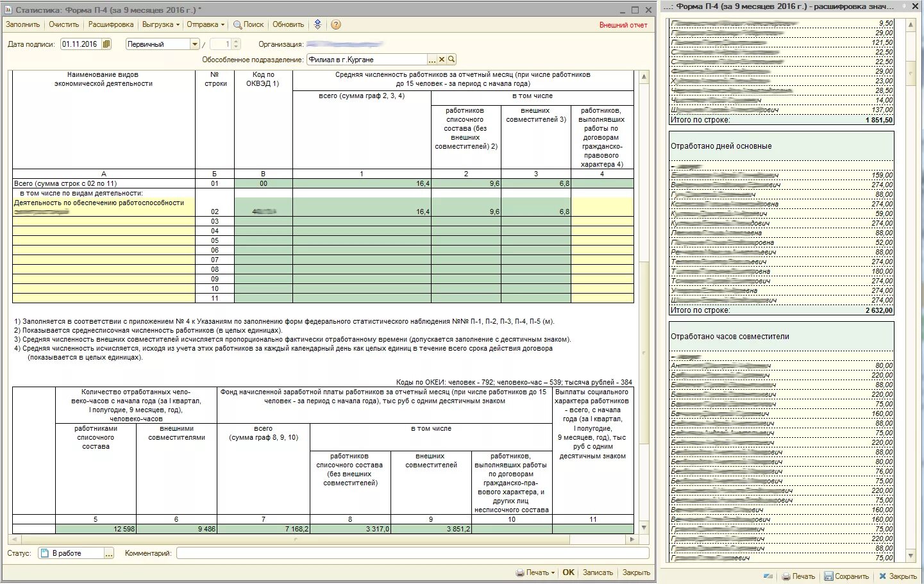Click the Филиал в г.Кургане subdivision field

[367, 60]
